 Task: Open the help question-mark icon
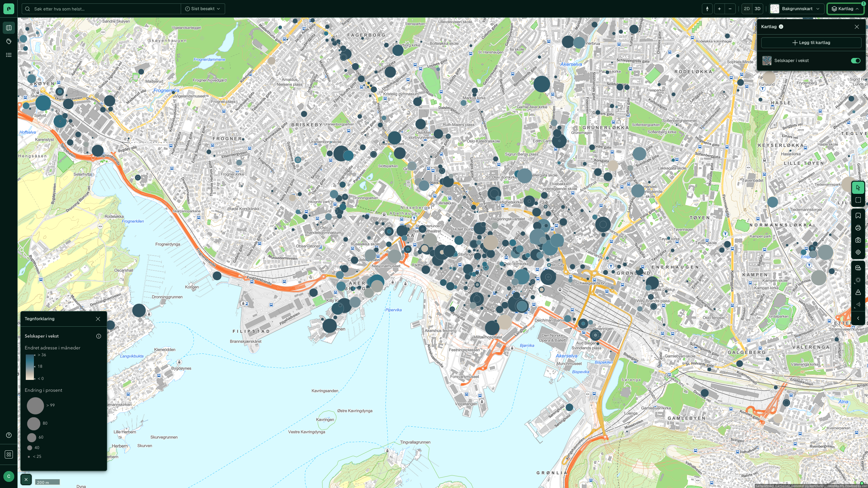[9, 435]
